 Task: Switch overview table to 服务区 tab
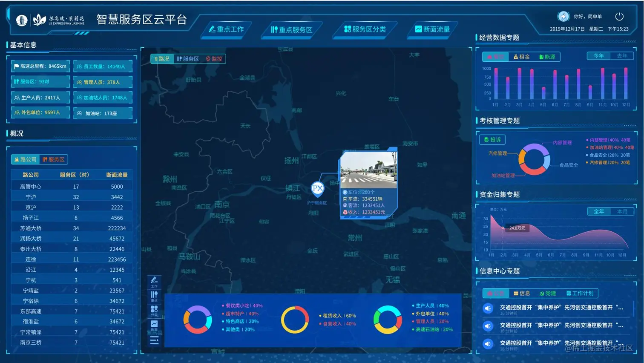click(x=54, y=159)
